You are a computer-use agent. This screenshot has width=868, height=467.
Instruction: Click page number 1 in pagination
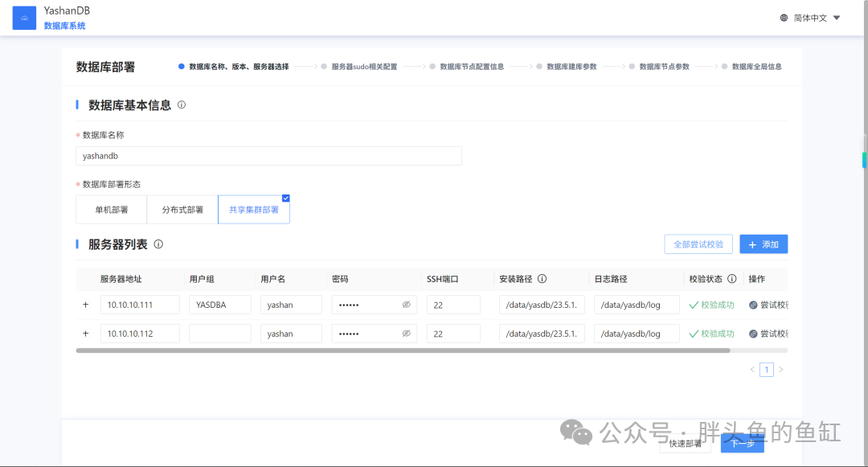coord(767,370)
